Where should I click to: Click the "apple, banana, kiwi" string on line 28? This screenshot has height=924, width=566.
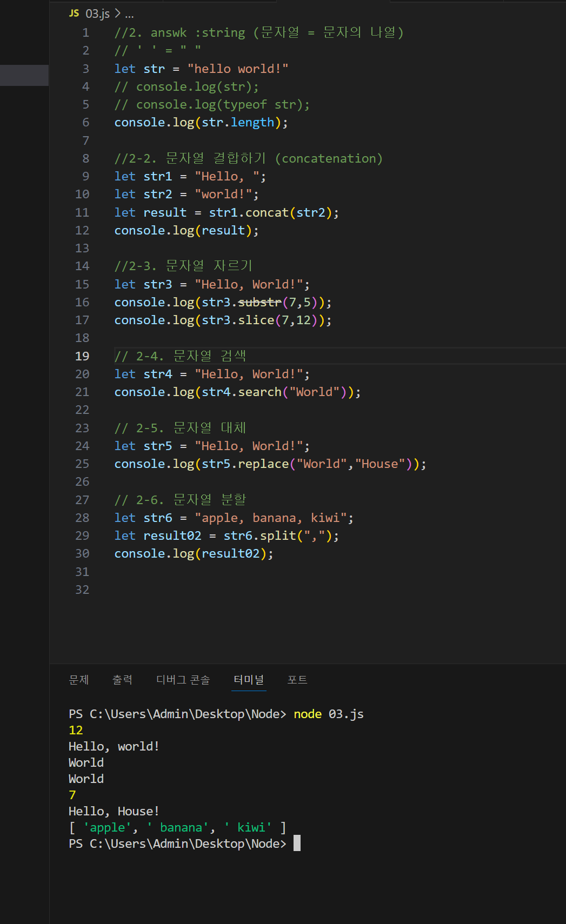tap(271, 518)
